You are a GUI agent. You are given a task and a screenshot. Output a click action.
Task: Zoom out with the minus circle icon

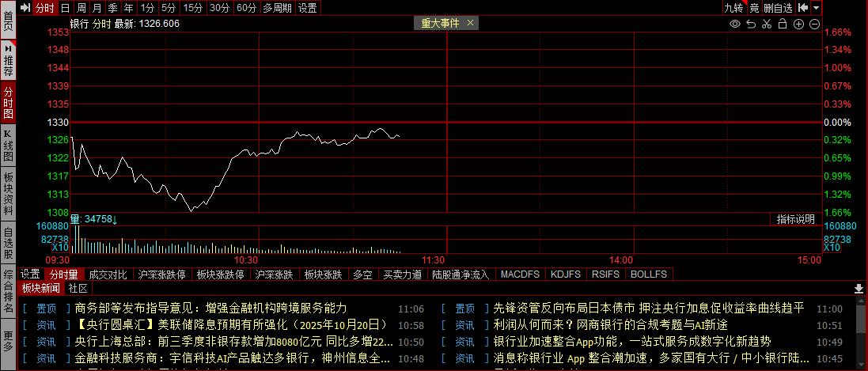[x=814, y=24]
